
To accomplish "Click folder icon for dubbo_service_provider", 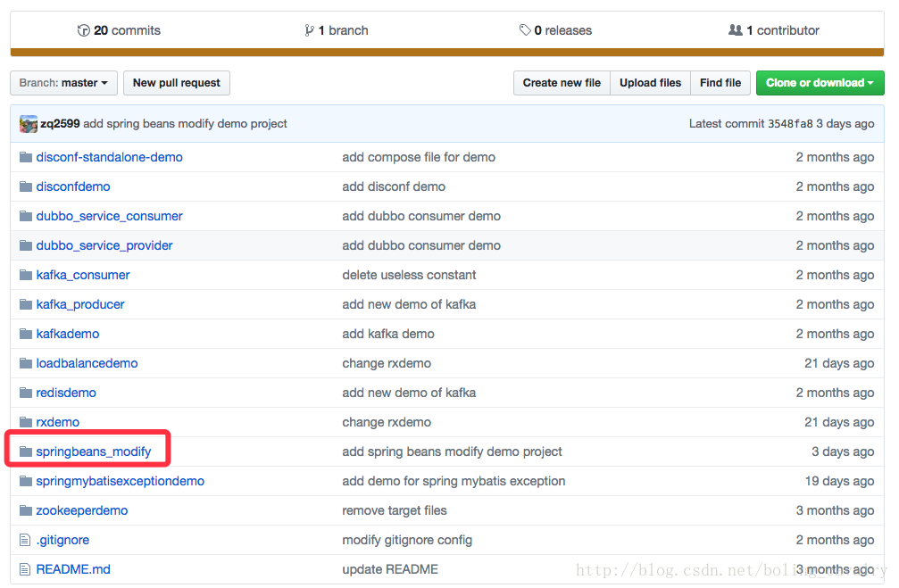I will tap(26, 245).
